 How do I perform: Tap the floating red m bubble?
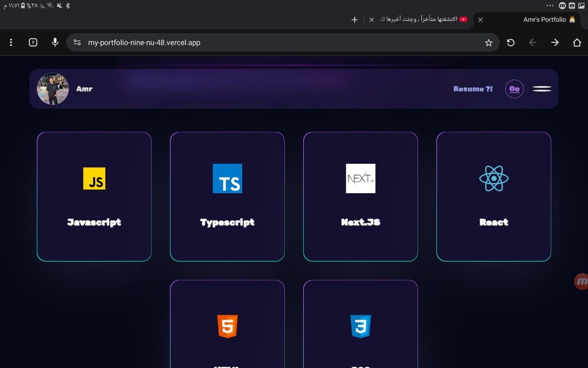click(581, 281)
